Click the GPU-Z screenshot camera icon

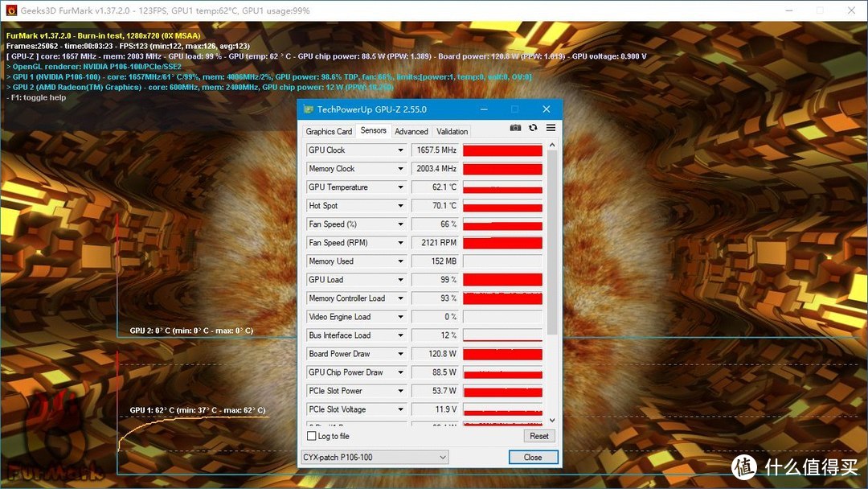(x=515, y=128)
